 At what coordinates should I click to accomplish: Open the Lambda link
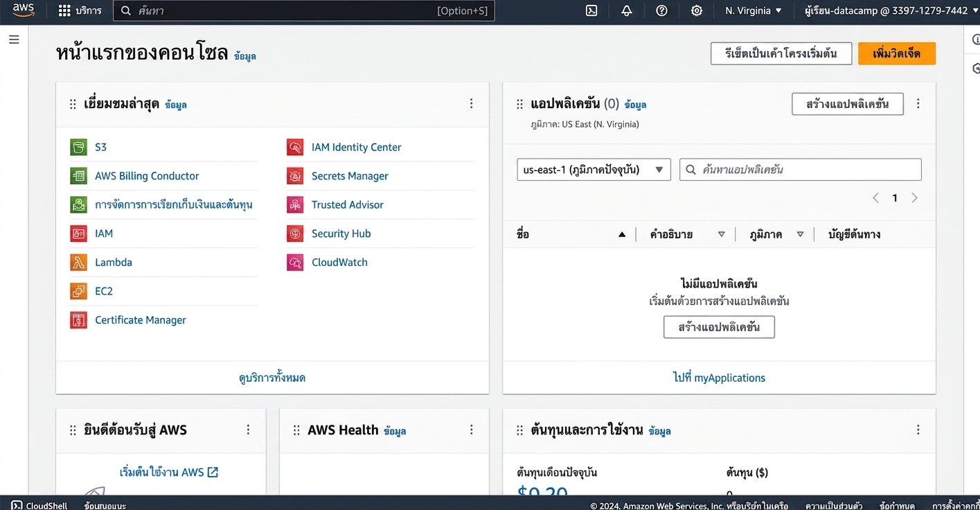click(x=114, y=263)
